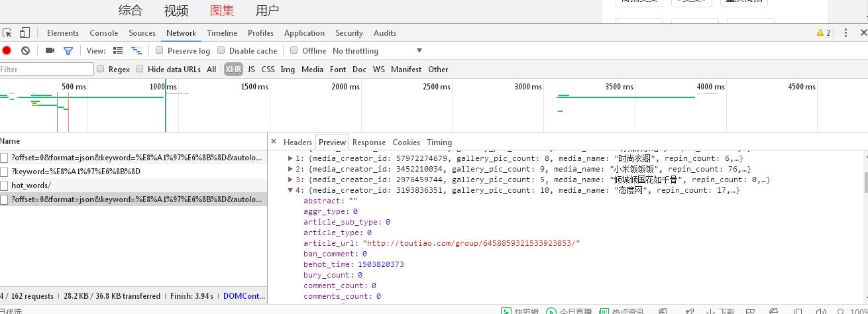Click the network Filter text field
Image resolution: width=868 pixels, height=314 pixels.
click(46, 69)
